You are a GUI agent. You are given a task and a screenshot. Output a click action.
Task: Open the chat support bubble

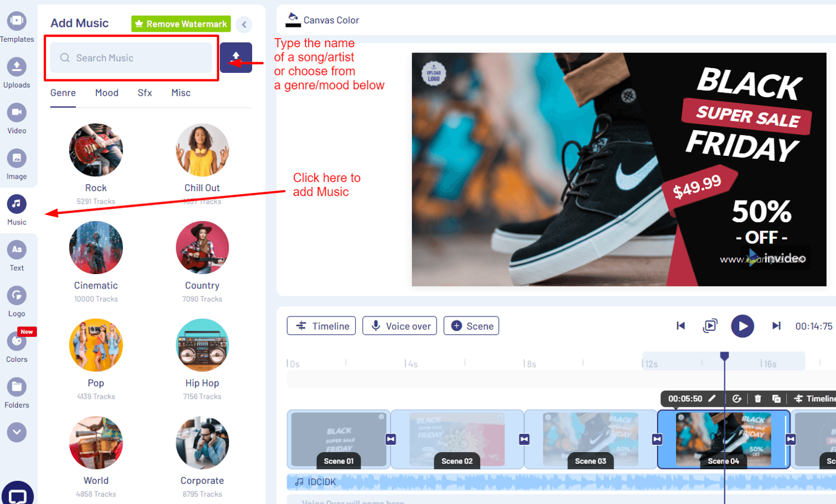(x=18, y=495)
